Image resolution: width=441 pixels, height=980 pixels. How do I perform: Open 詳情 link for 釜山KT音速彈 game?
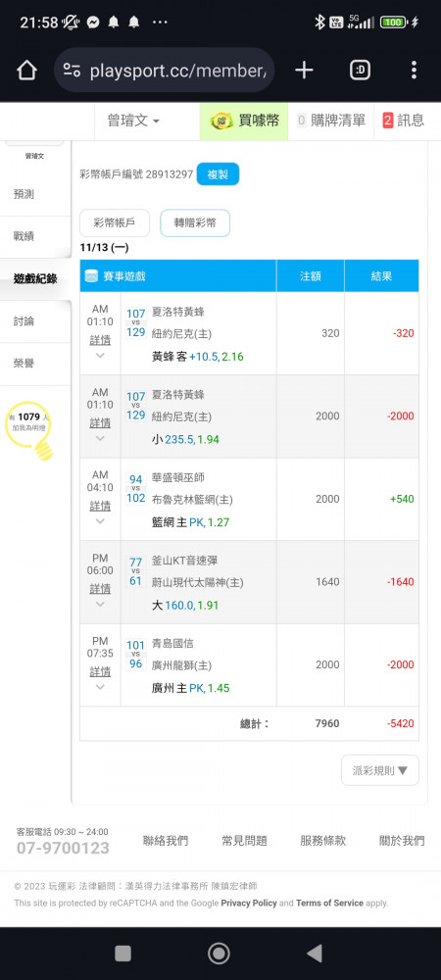coord(100,589)
